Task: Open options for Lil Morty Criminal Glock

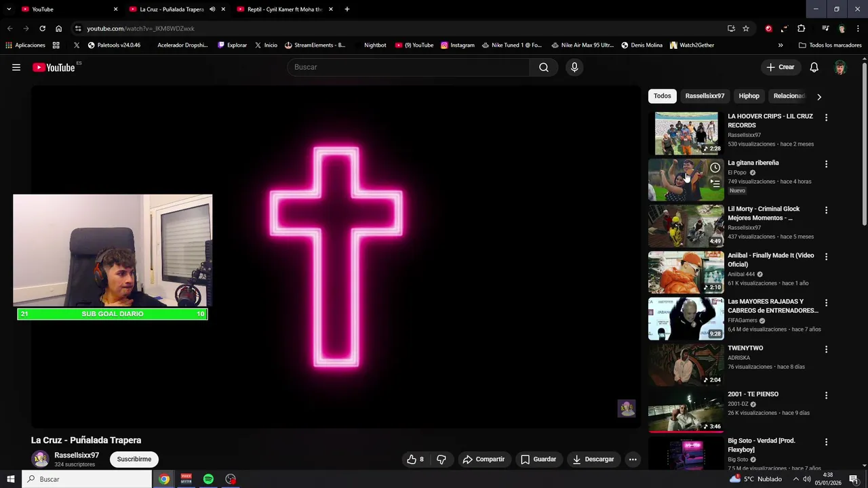Action: (x=826, y=210)
